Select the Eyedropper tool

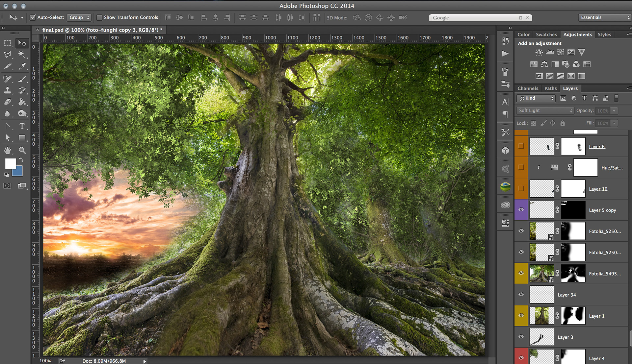click(x=22, y=66)
